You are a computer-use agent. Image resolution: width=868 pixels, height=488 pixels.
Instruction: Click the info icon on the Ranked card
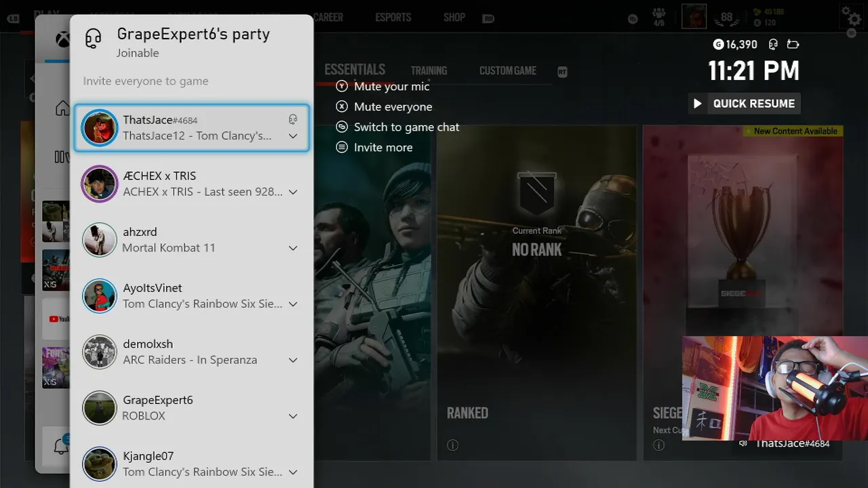pyautogui.click(x=452, y=445)
